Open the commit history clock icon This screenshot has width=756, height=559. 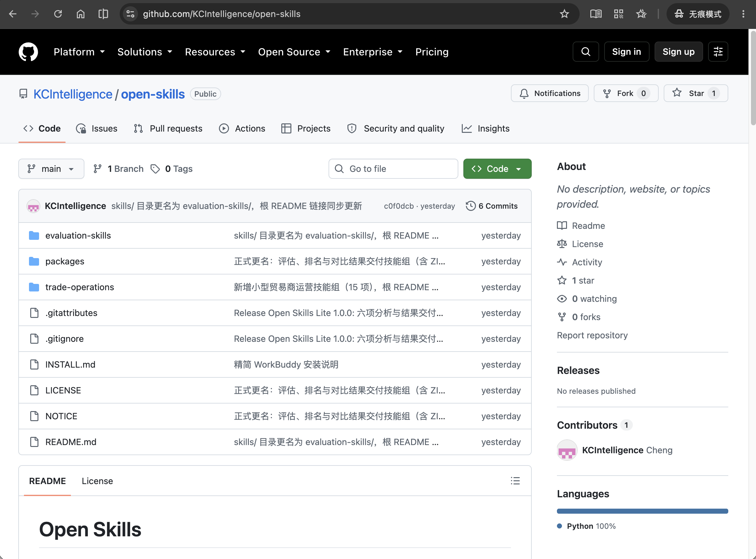[470, 206]
